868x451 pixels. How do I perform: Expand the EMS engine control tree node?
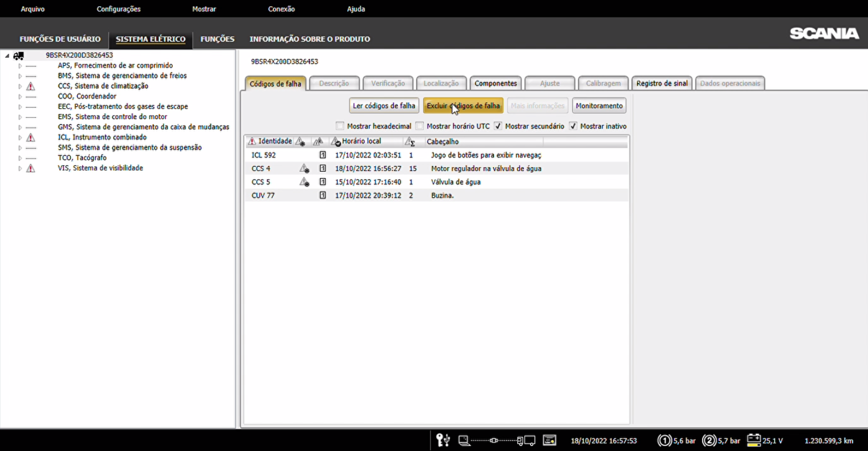(20, 117)
